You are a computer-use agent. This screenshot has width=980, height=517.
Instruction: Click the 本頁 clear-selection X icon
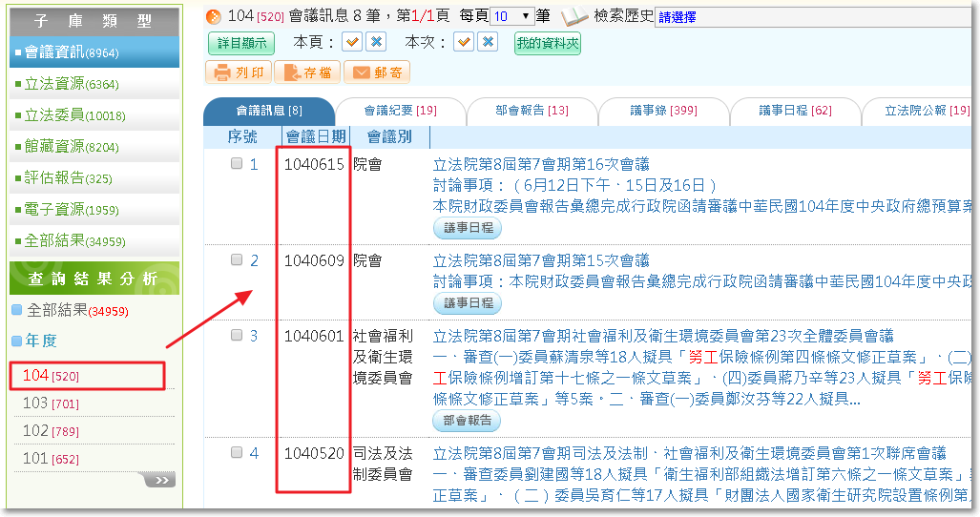[377, 43]
